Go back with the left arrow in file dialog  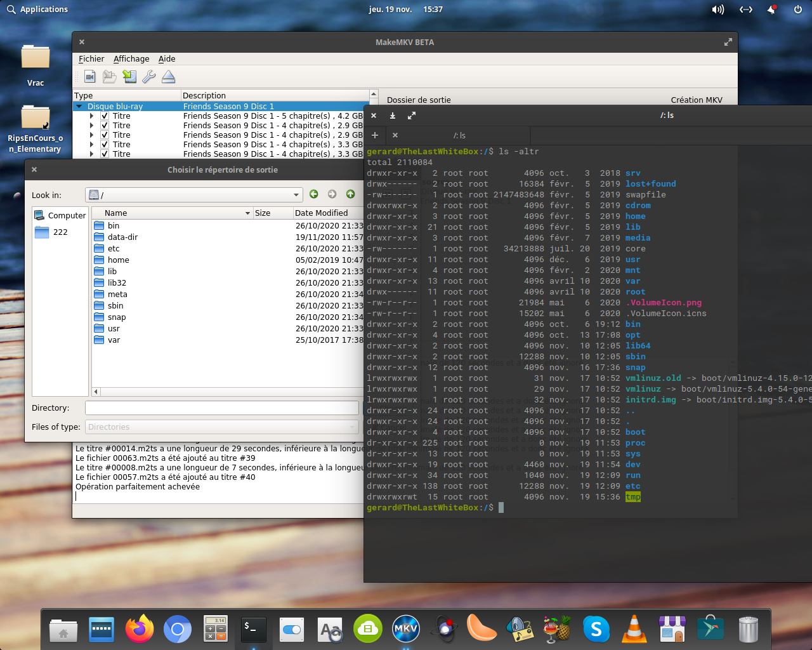(x=313, y=194)
